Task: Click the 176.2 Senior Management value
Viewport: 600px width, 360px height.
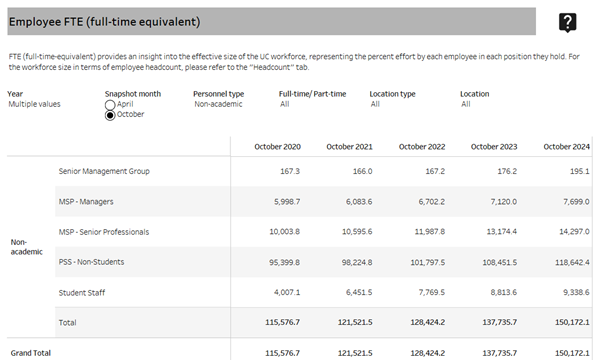Action: [x=507, y=171]
